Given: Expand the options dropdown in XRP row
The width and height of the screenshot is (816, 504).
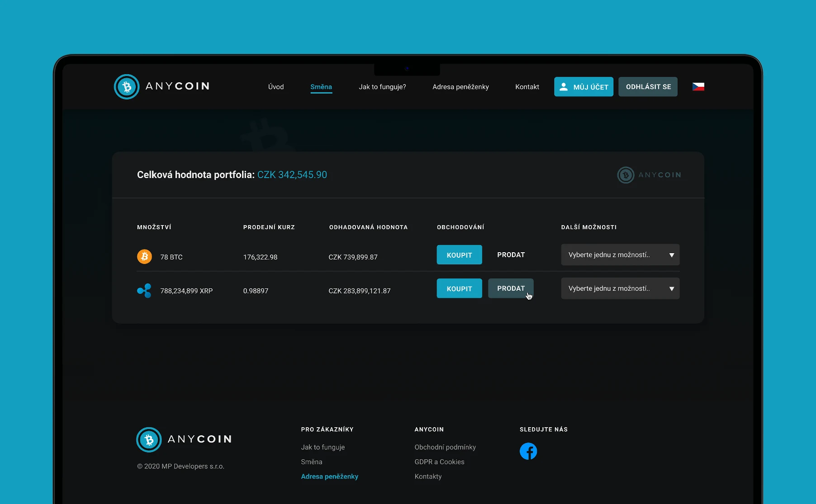Looking at the screenshot, I should pos(620,288).
